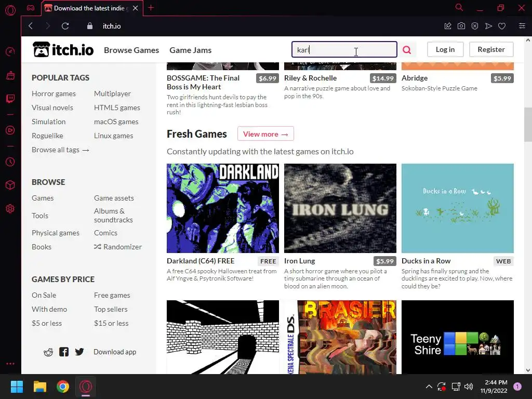
Task: Click the browser tab search magnifier
Action: click(459, 7)
